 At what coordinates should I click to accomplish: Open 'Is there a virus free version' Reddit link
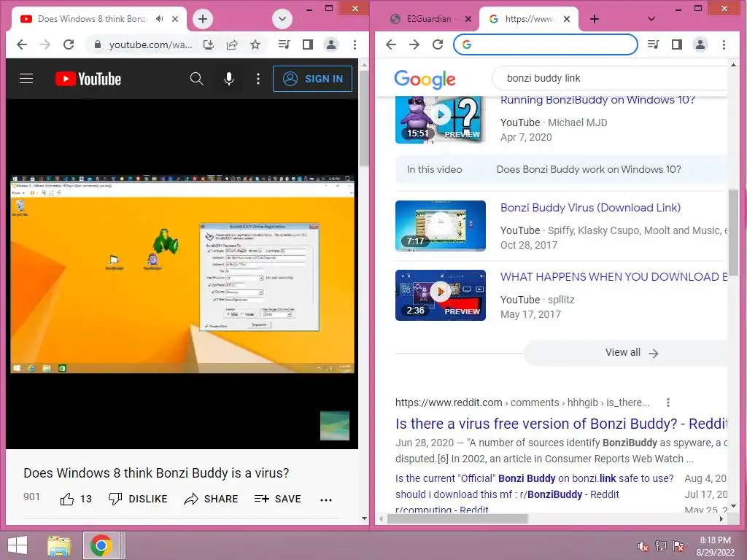(x=561, y=424)
